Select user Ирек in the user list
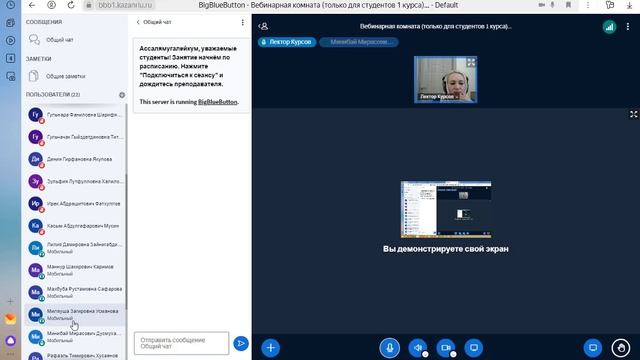Screen dimensions: 640x360 pos(75,203)
